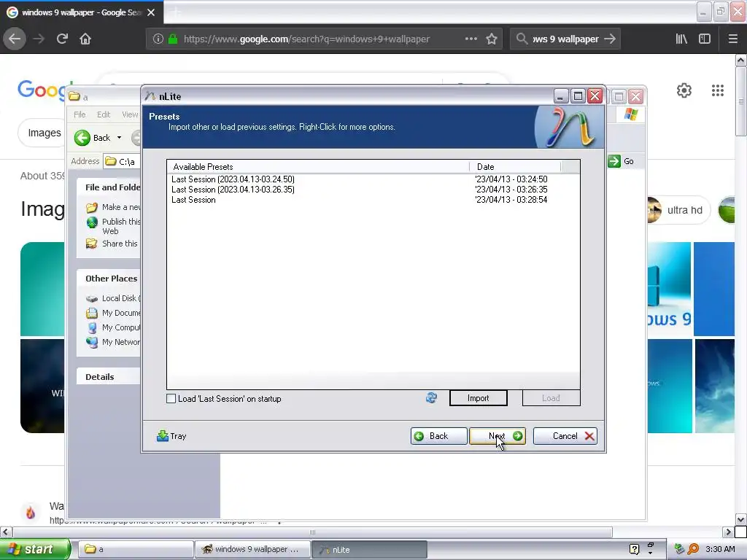Click Publish this folder to Web
The width and height of the screenshot is (747, 560).
pos(113,226)
